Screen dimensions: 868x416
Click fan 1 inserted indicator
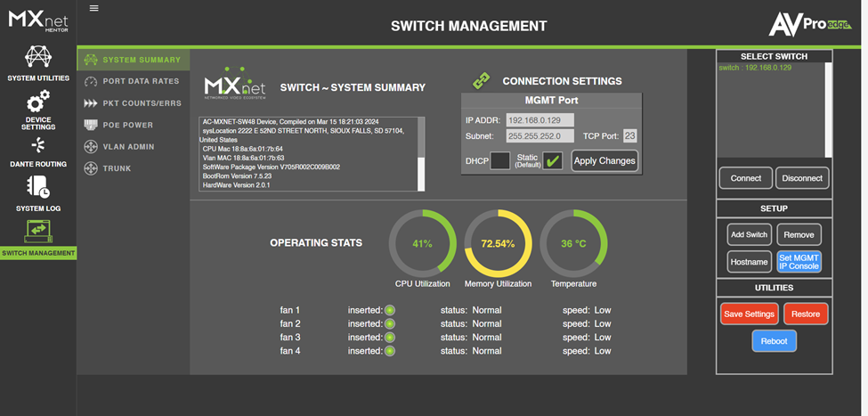coord(390,310)
